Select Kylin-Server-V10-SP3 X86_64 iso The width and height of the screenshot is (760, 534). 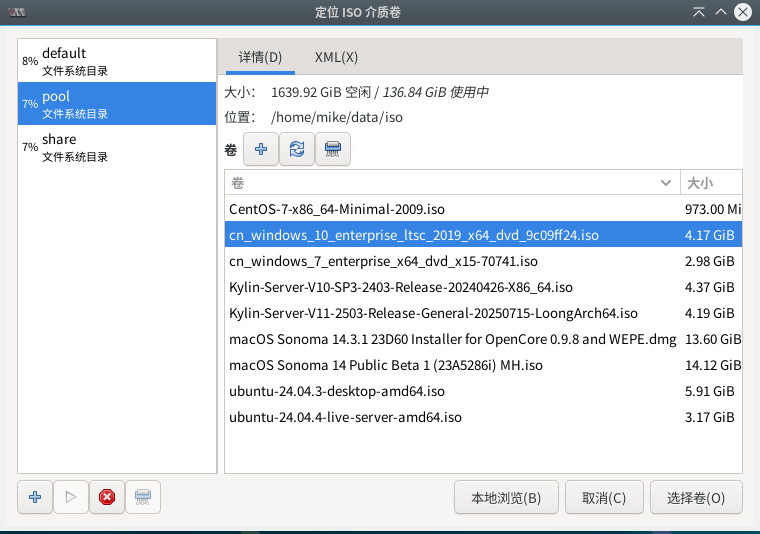pyautogui.click(x=483, y=287)
